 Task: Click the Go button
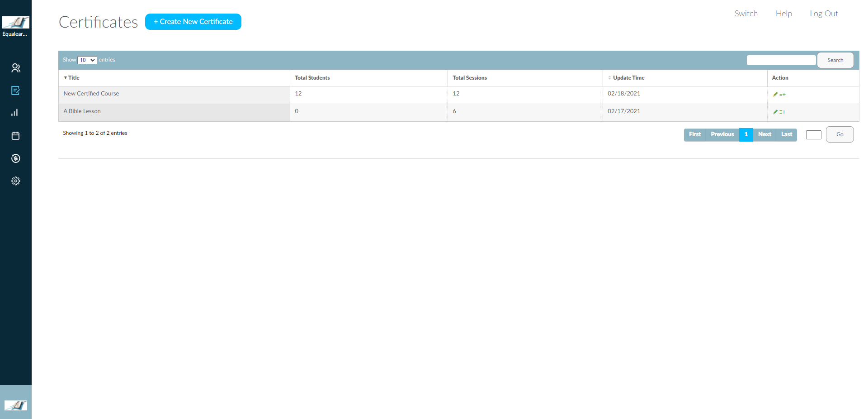point(840,134)
